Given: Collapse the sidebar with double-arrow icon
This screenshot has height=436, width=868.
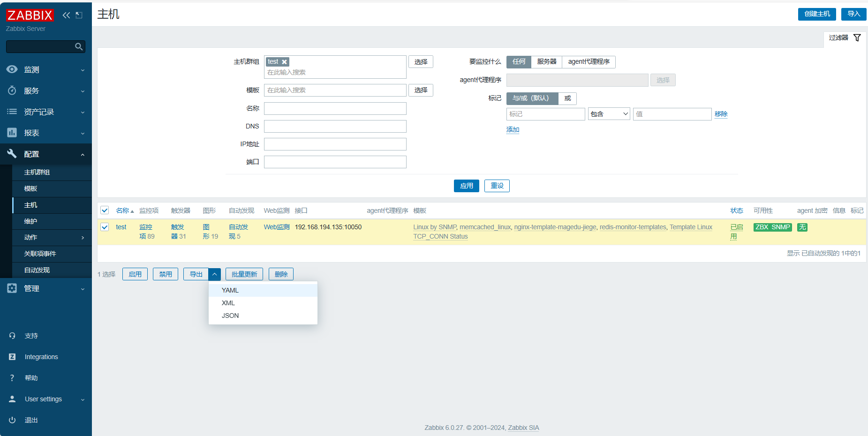Looking at the screenshot, I should pyautogui.click(x=66, y=15).
